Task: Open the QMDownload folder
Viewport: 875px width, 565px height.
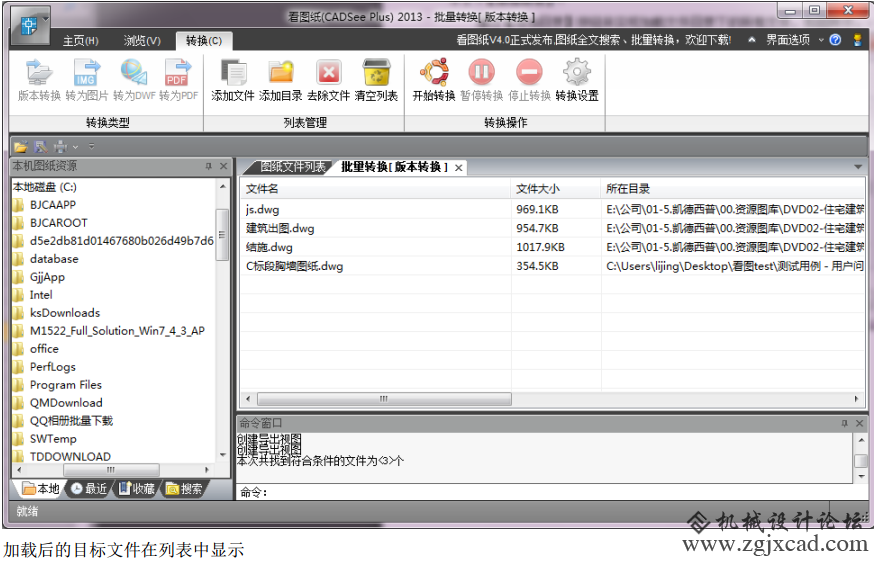Action: pos(66,403)
